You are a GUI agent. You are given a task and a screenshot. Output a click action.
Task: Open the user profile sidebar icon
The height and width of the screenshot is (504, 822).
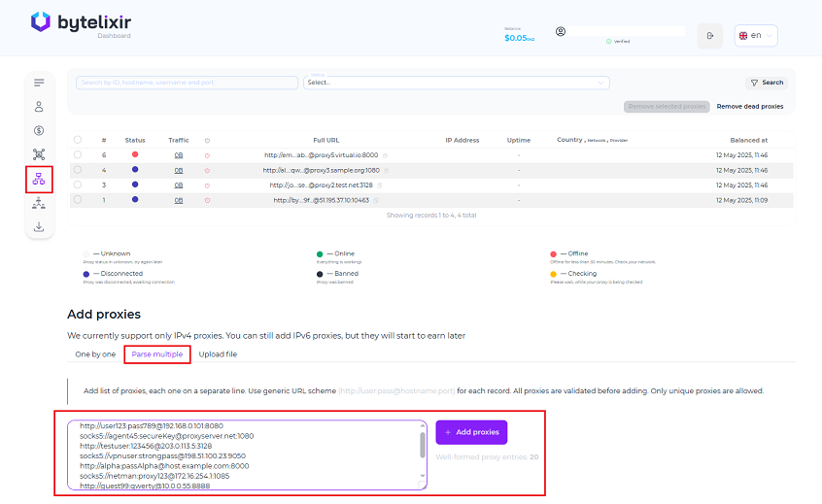39,107
